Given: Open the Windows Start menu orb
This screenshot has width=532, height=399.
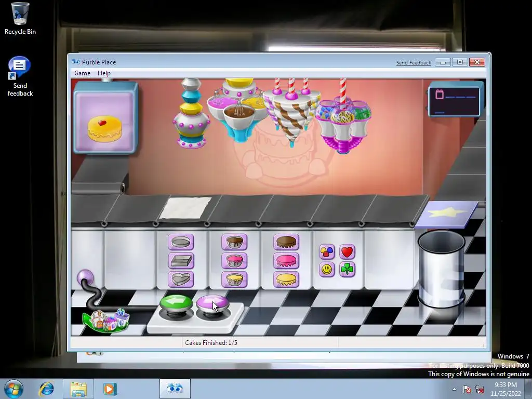Looking at the screenshot, I should pos(13,389).
